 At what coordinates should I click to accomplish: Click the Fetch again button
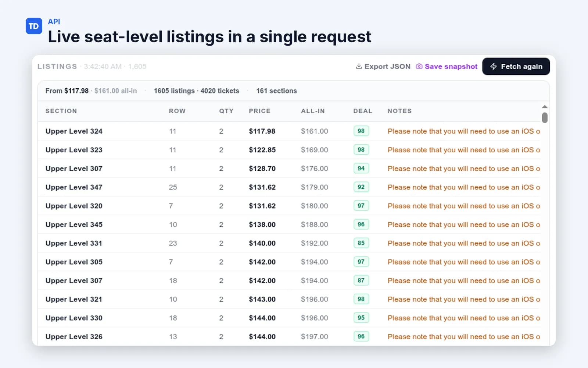[x=516, y=66]
